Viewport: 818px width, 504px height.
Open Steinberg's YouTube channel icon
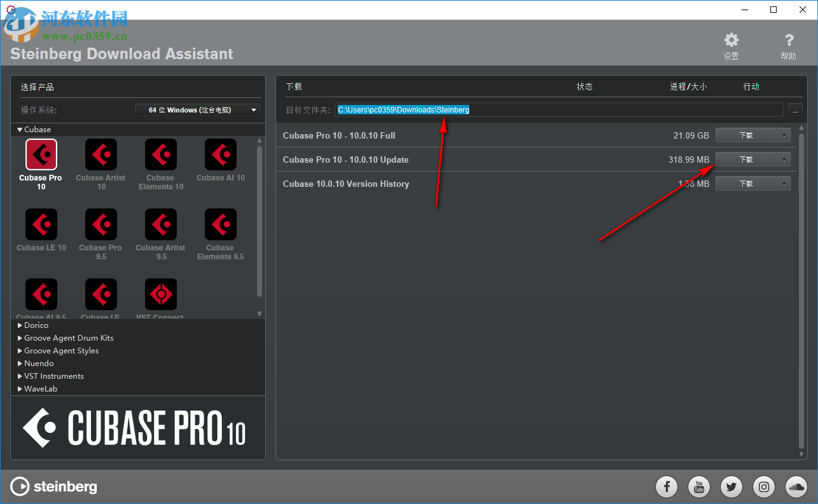(x=699, y=487)
